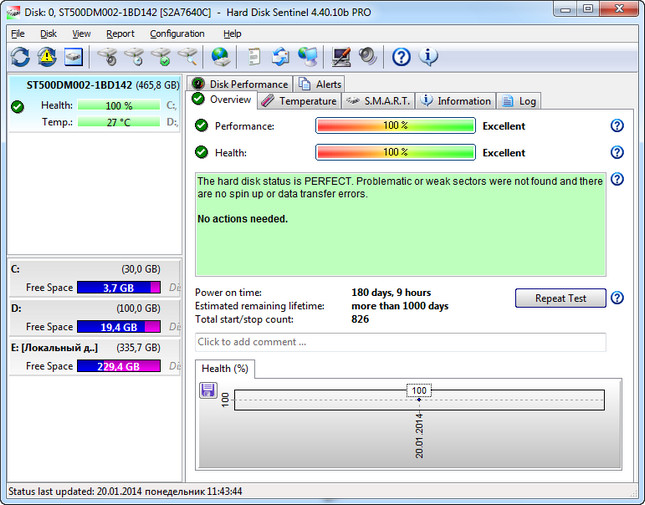Screen dimensions: 645x505
Task: Click the E: free space 229,4 GB bar
Action: [118, 366]
